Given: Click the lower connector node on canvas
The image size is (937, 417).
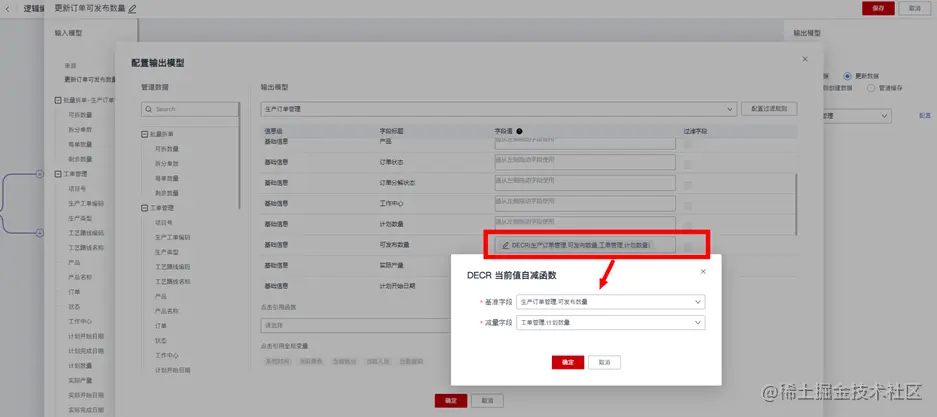Looking at the screenshot, I should point(40,233).
